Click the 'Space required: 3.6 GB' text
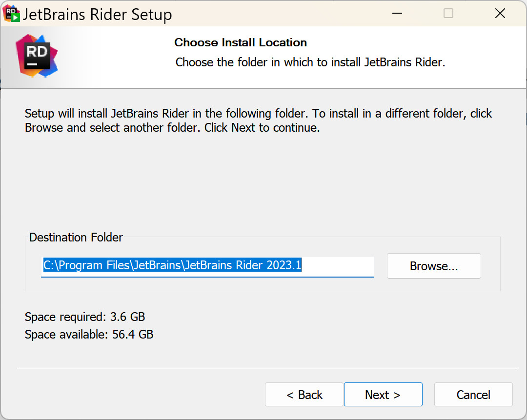This screenshot has width=527, height=420. pyautogui.click(x=85, y=317)
